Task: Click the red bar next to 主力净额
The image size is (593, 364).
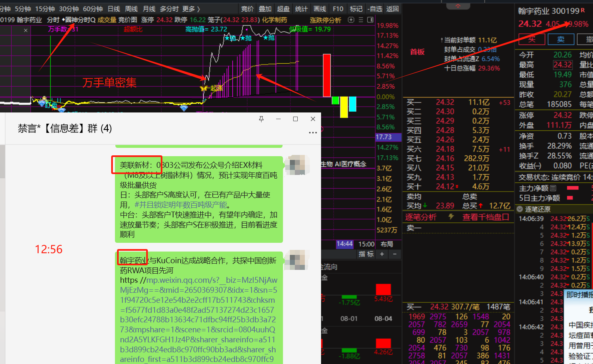Action: click(x=573, y=188)
